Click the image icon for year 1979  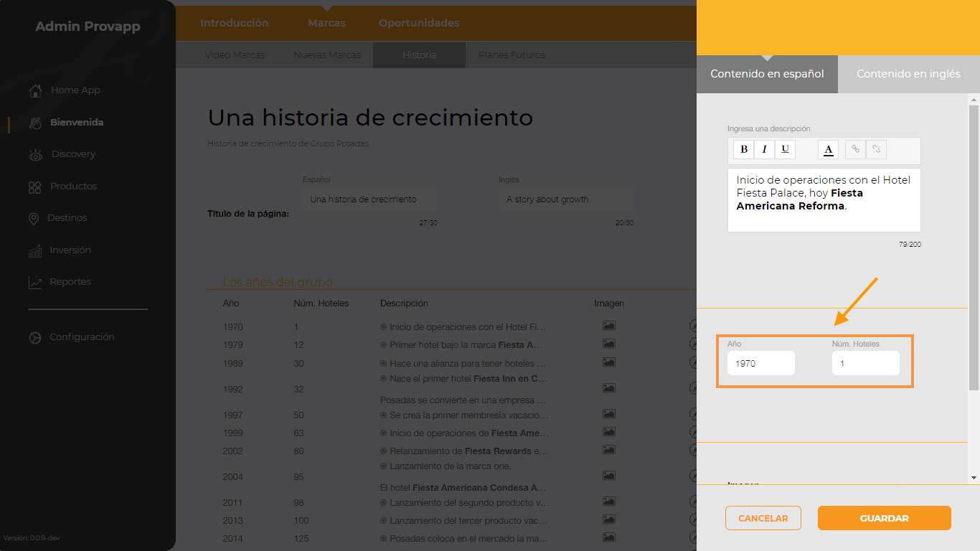pyautogui.click(x=609, y=344)
